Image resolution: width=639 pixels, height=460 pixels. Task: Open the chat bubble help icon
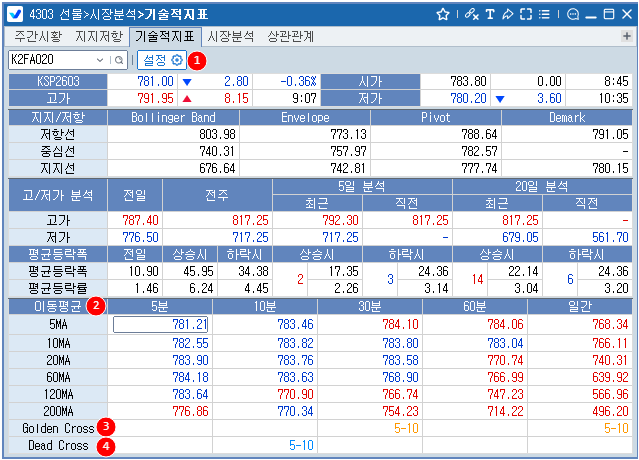(573, 15)
